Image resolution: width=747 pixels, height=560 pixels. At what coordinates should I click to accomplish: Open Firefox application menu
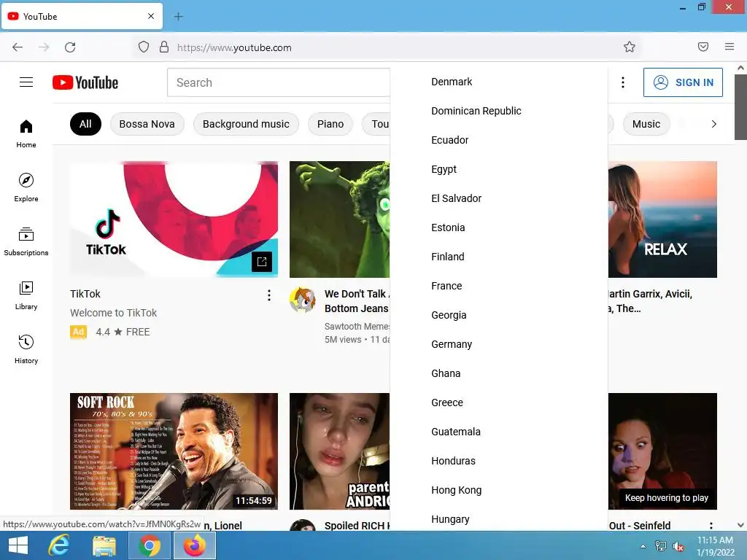coord(729,47)
